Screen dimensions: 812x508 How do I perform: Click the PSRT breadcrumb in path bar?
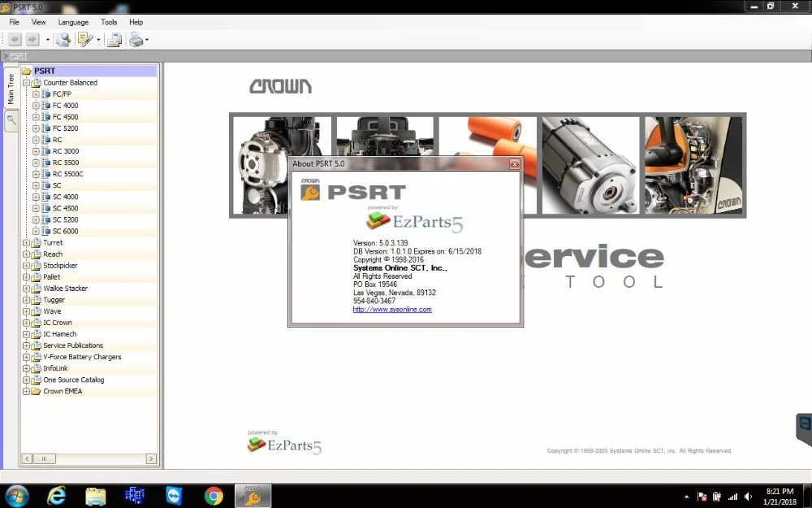tap(18, 56)
